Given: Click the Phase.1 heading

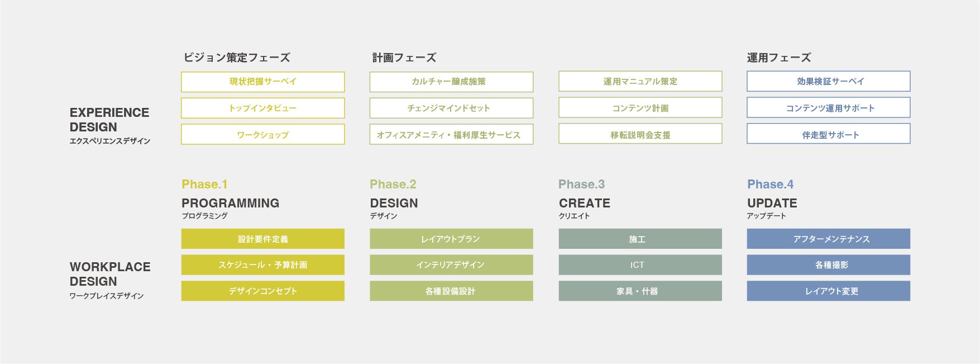Looking at the screenshot, I should (204, 185).
